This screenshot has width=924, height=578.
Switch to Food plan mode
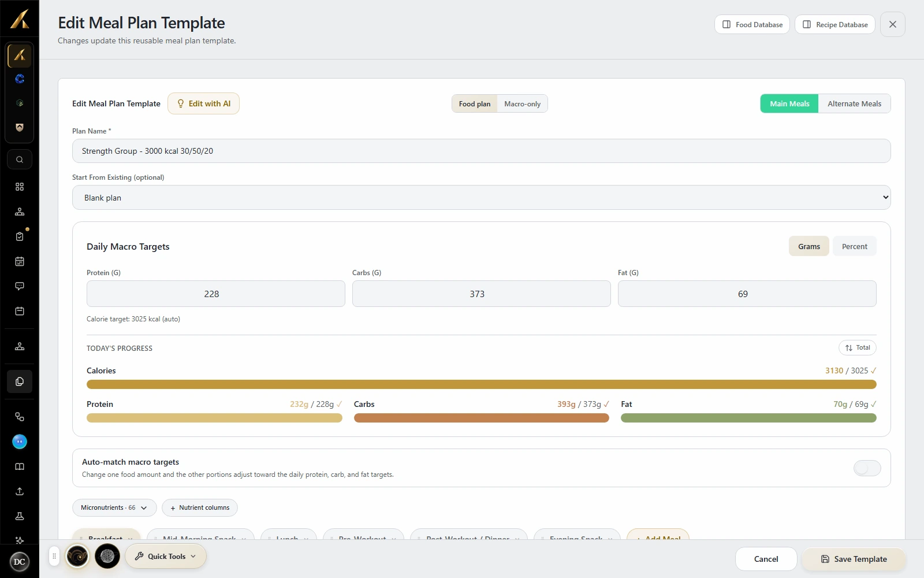coord(475,104)
